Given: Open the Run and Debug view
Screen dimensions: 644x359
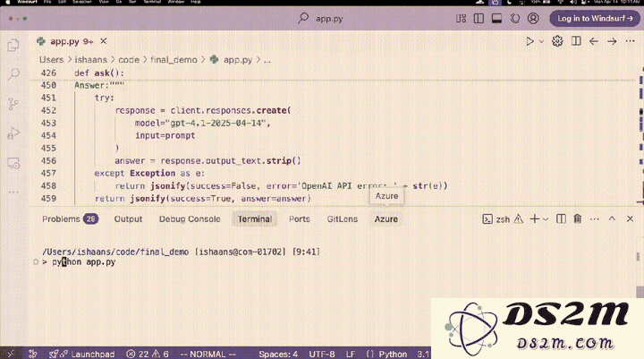Looking at the screenshot, I should pos(13,133).
